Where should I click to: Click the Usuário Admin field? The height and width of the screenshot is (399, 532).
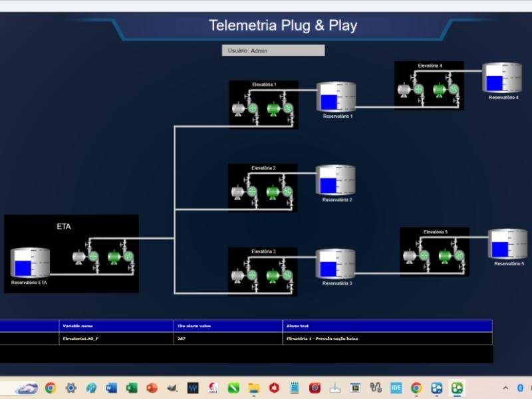click(x=273, y=51)
